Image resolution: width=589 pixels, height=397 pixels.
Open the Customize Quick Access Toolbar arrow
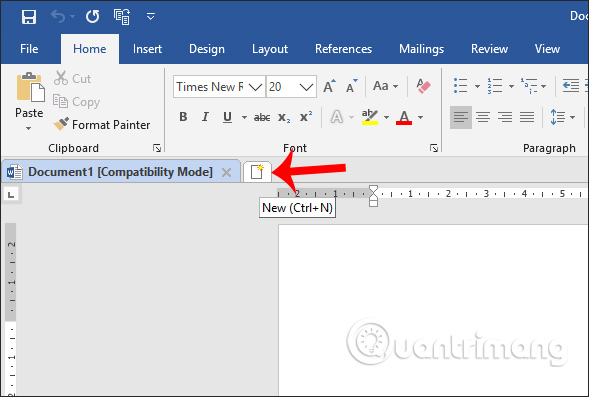(151, 17)
